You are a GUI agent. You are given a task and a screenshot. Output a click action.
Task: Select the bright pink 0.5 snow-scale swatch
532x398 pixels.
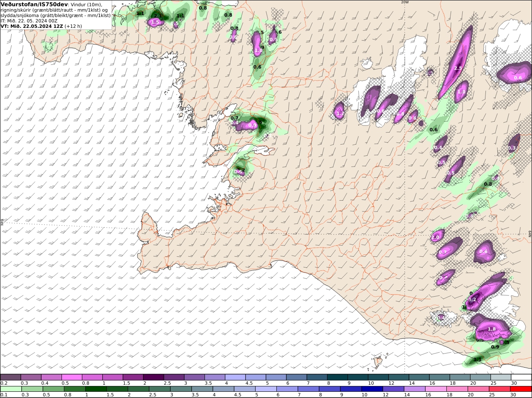pos(72,377)
